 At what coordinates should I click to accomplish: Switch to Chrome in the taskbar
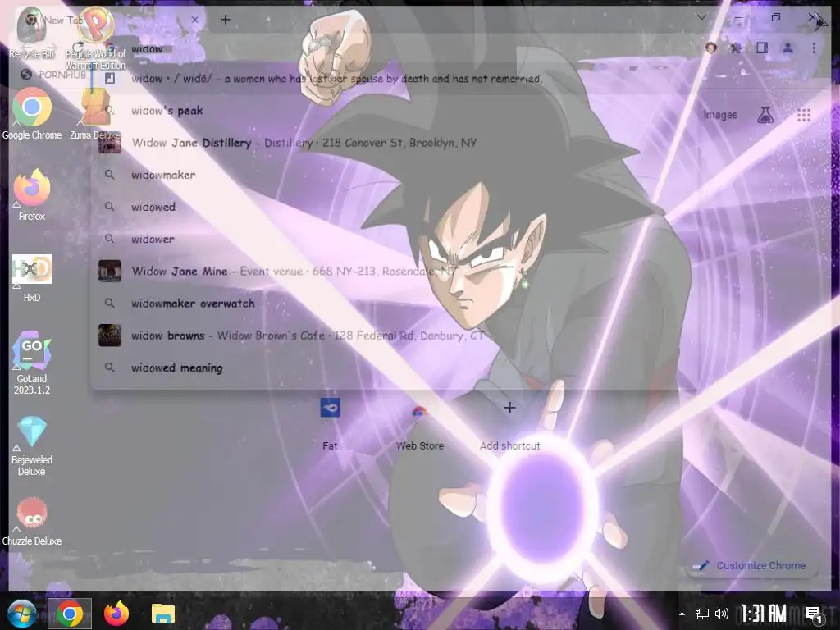[69, 614]
